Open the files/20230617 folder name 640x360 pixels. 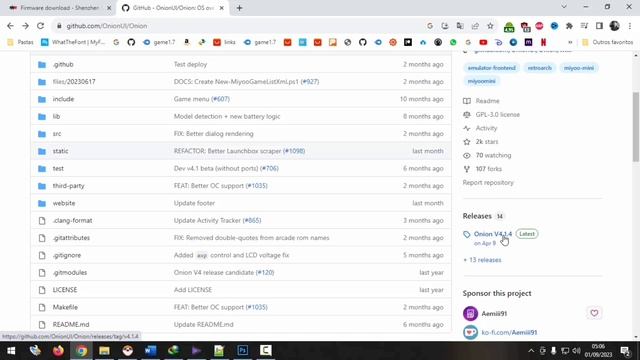74,82
